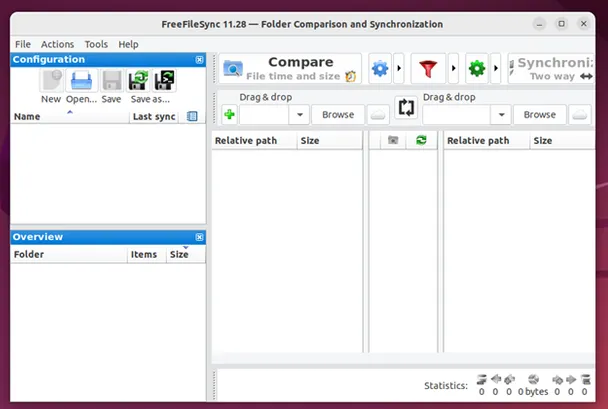608x409 pixels.
Task: Swap sides with the arrows icon
Action: (406, 107)
